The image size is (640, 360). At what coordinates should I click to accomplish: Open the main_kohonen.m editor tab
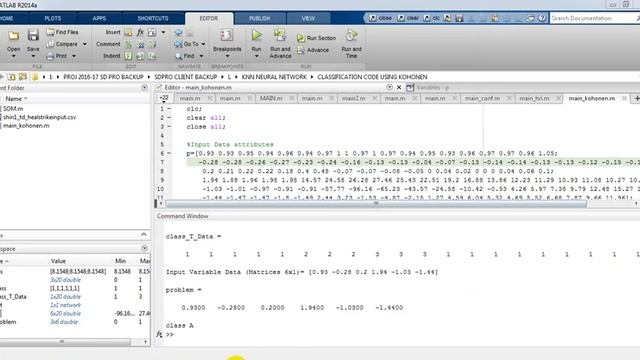pos(591,98)
